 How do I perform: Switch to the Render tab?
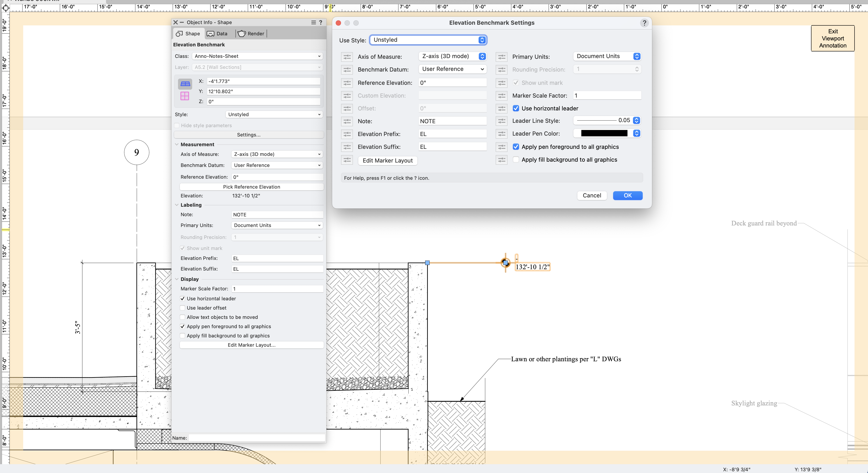pyautogui.click(x=251, y=34)
